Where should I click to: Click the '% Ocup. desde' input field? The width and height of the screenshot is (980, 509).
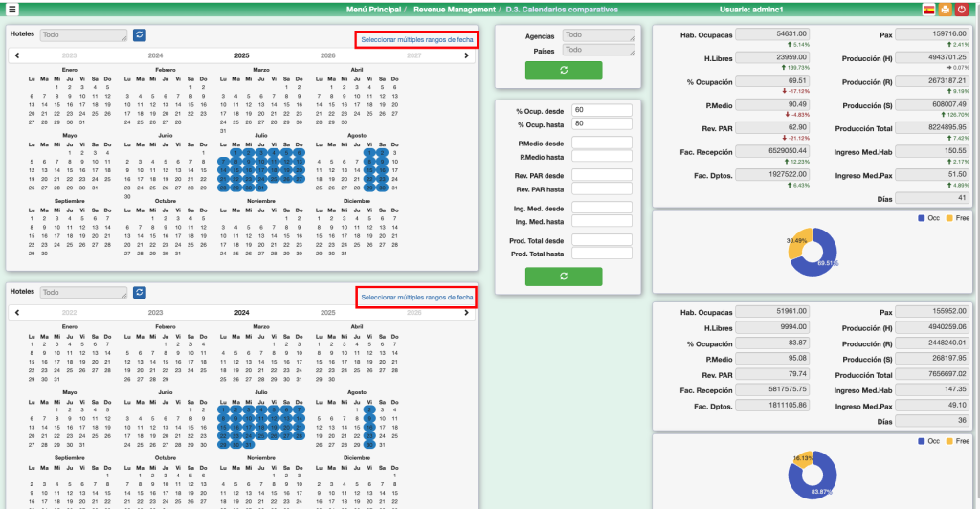pyautogui.click(x=602, y=110)
